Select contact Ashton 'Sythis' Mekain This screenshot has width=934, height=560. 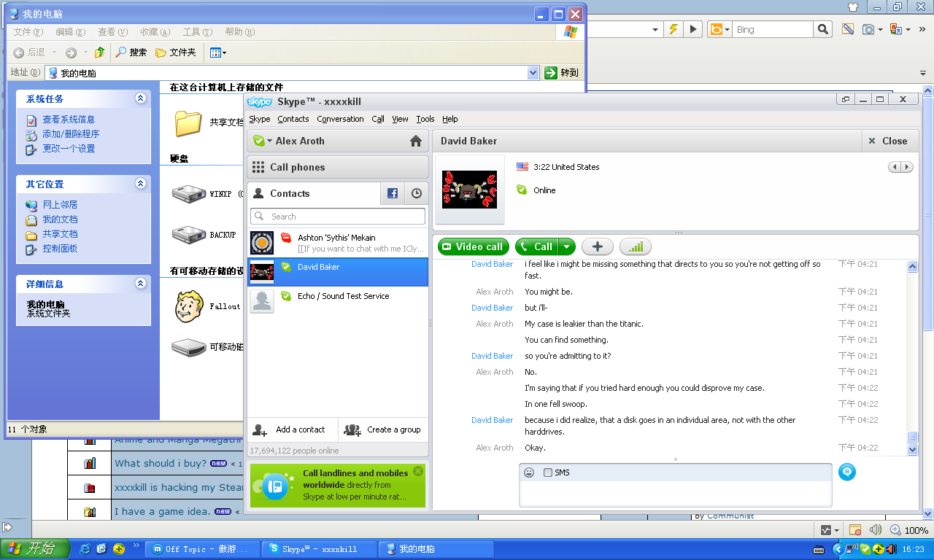338,243
